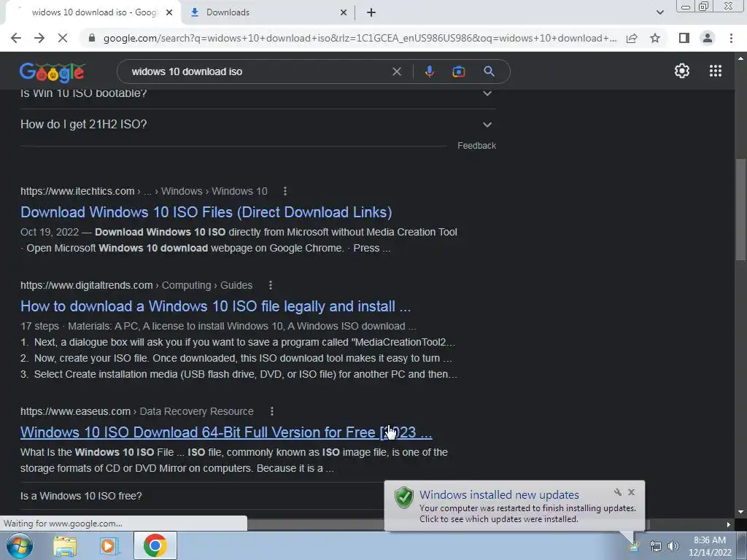This screenshot has width=747, height=560.
Task: Click the site lock icon
Action: (92, 38)
